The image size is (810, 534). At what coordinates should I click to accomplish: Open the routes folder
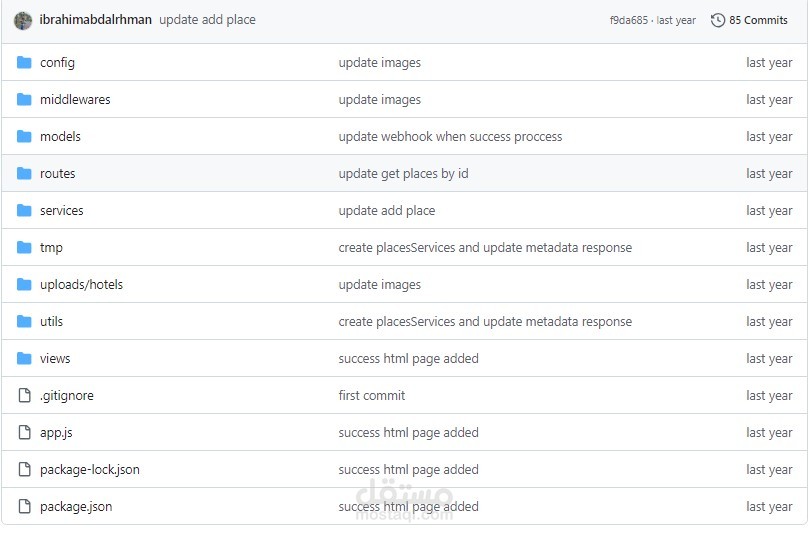(57, 173)
